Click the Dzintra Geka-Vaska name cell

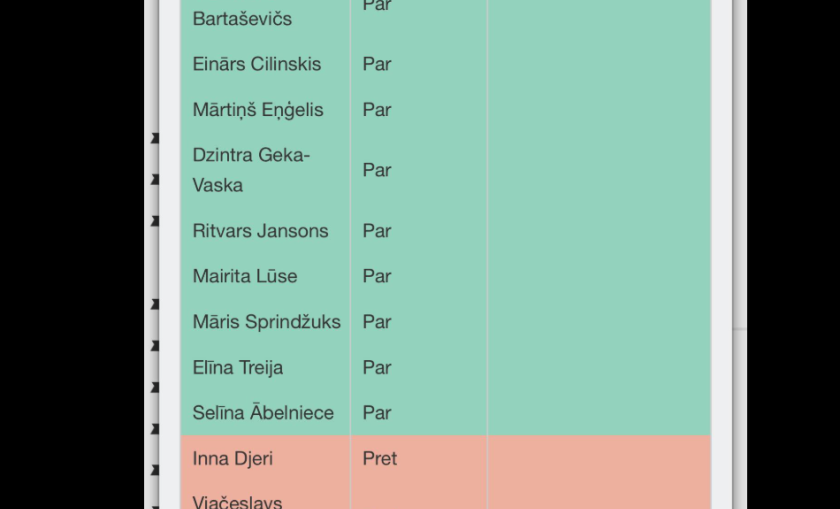251,170
